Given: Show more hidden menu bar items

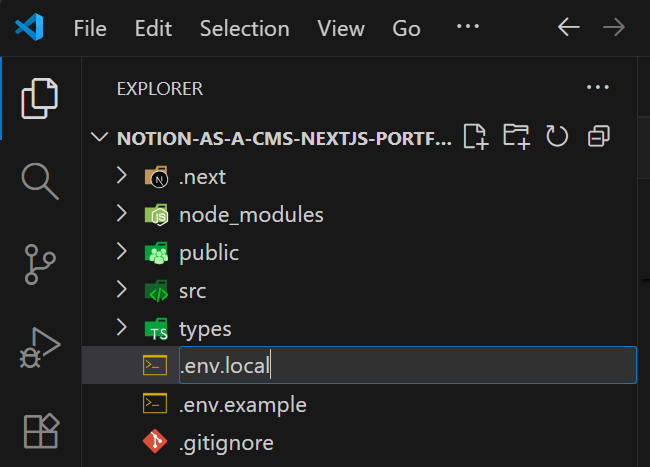Looking at the screenshot, I should 468,27.
